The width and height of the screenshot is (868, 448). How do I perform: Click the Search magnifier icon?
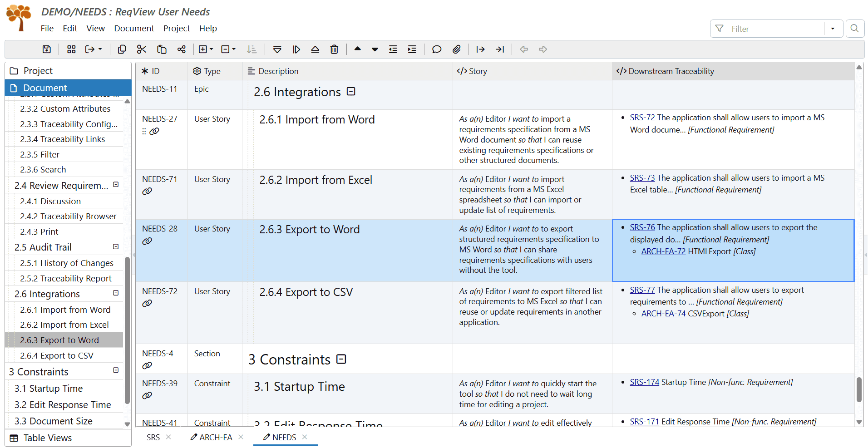(x=854, y=29)
